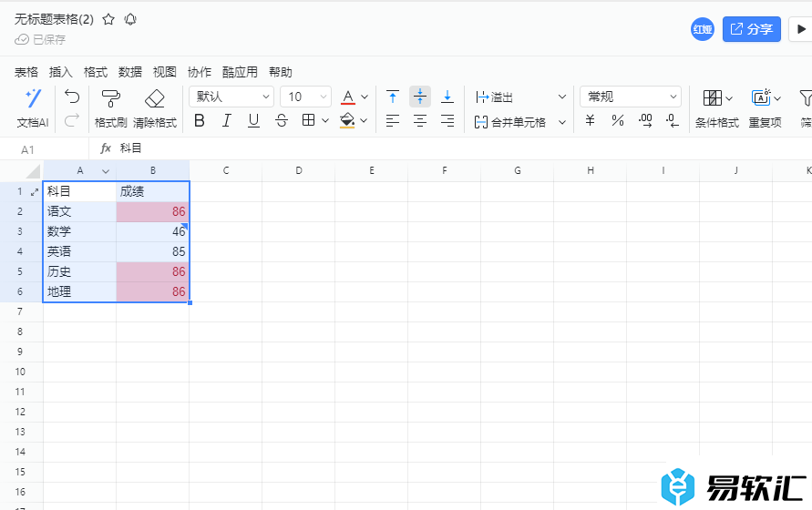Decrease decimal places
The image size is (812, 510).
pyautogui.click(x=673, y=120)
